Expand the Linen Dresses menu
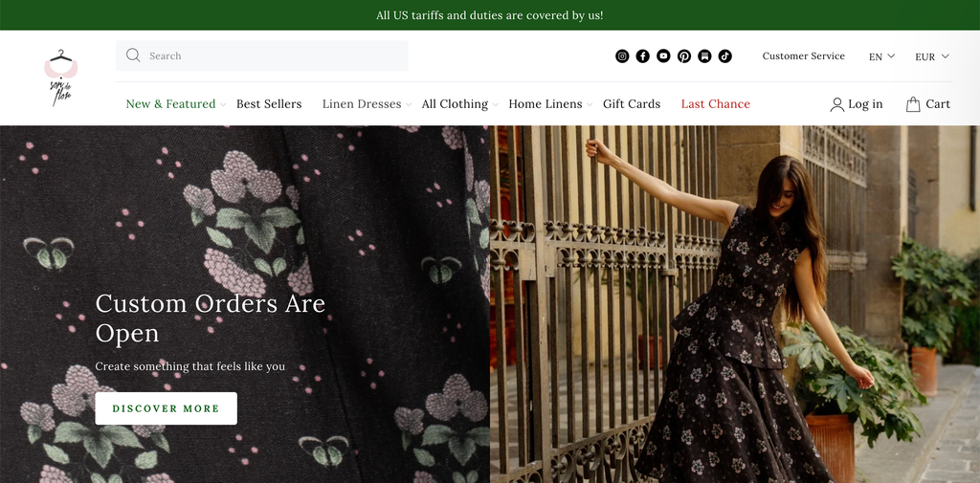This screenshot has height=483, width=980. click(x=367, y=103)
